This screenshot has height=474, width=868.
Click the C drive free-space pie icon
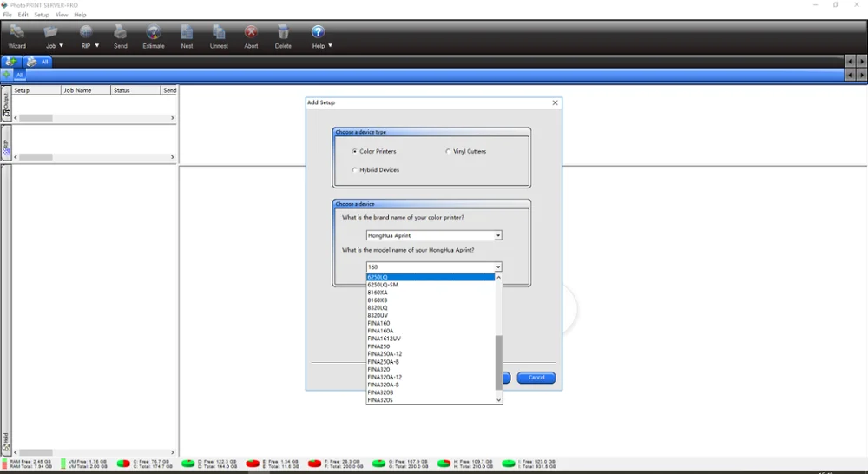[123, 464]
